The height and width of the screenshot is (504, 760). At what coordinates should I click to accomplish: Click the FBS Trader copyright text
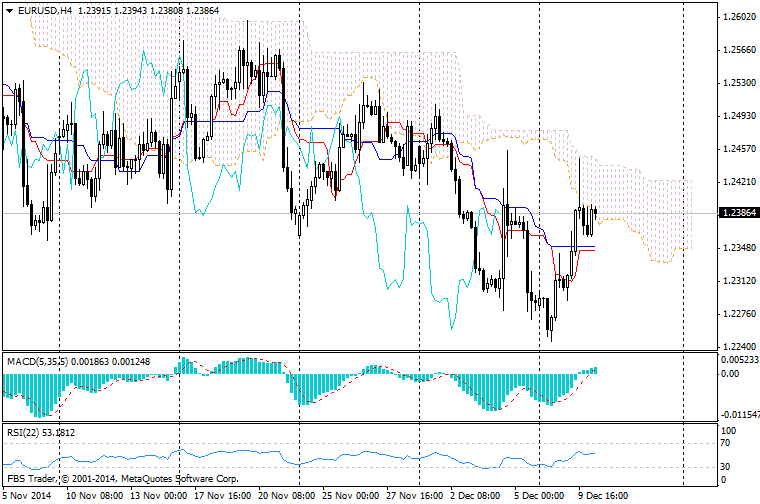tap(122, 479)
